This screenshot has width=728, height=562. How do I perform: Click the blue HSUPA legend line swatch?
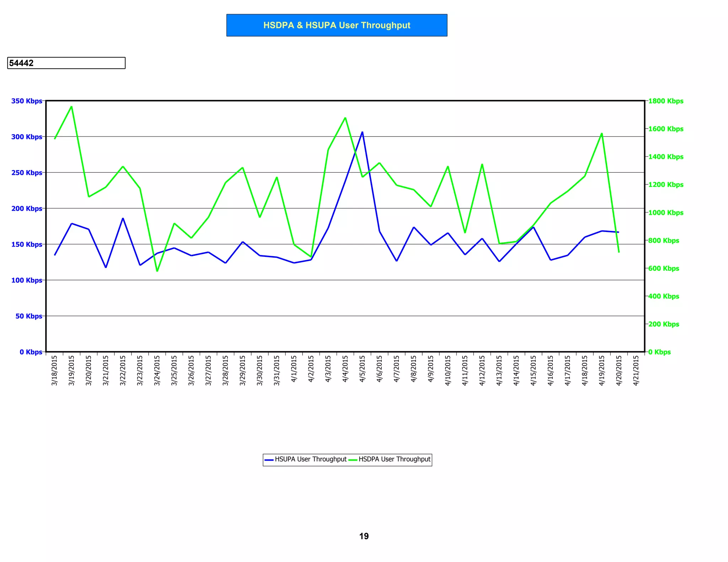coord(269,460)
